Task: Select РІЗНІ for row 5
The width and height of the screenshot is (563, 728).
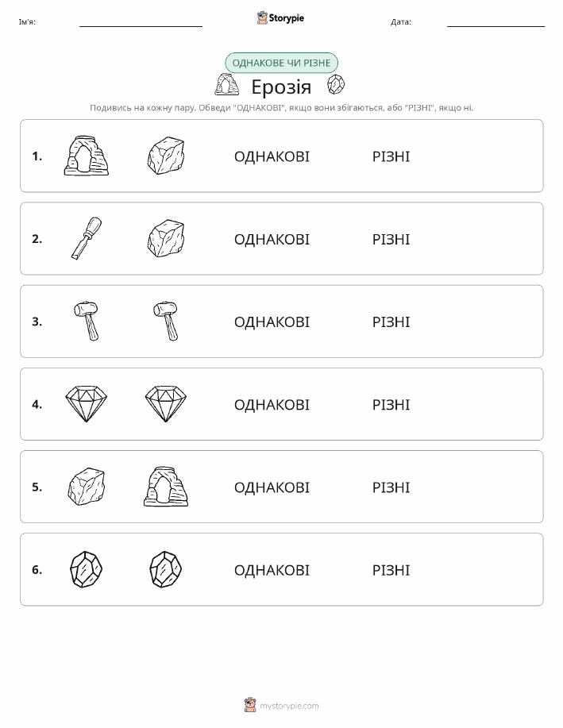Action: pos(391,487)
